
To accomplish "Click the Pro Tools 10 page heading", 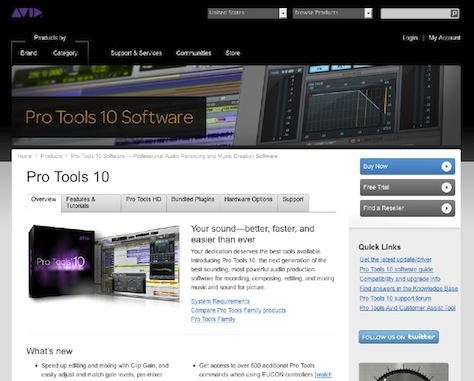I will tap(68, 177).
